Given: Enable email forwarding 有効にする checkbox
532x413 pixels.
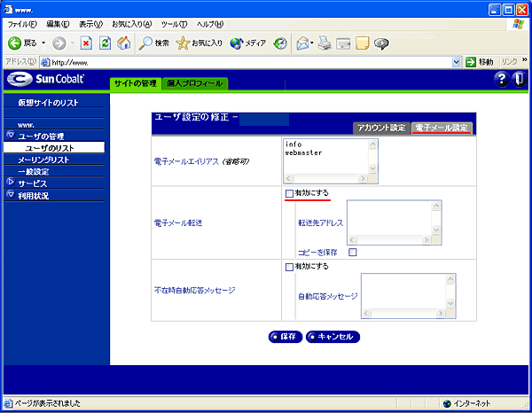Looking at the screenshot, I should (289, 192).
